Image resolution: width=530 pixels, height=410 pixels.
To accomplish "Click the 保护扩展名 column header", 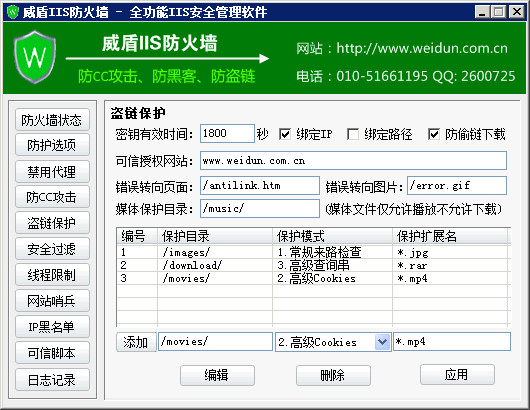I will (450, 236).
